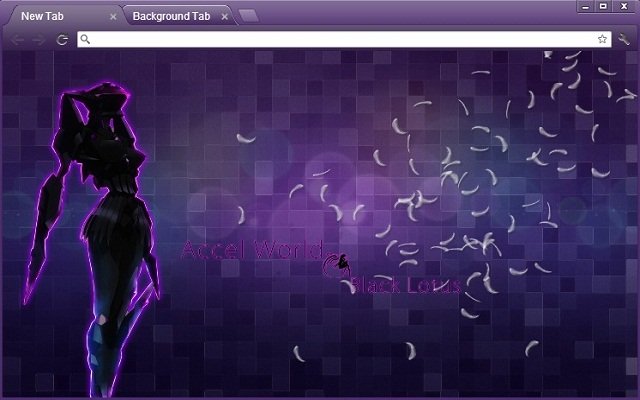Close the New Tab tab
The width and height of the screenshot is (640, 400).
click(x=113, y=17)
